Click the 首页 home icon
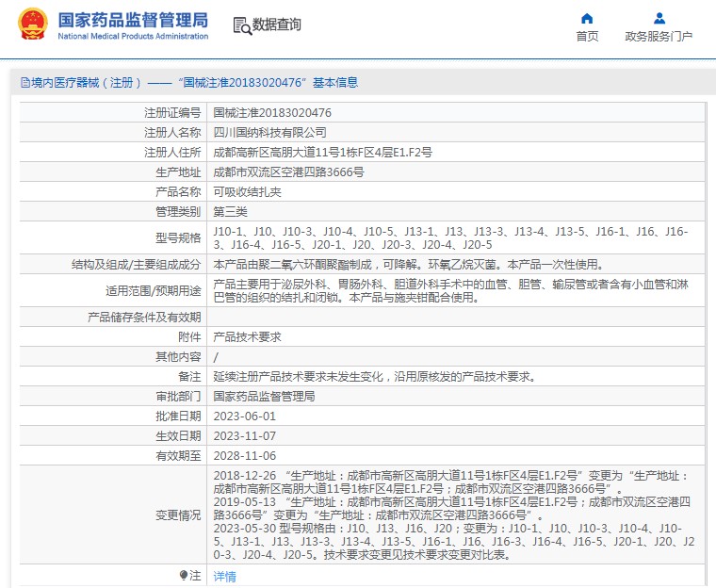The width and height of the screenshot is (716, 588). [x=587, y=18]
